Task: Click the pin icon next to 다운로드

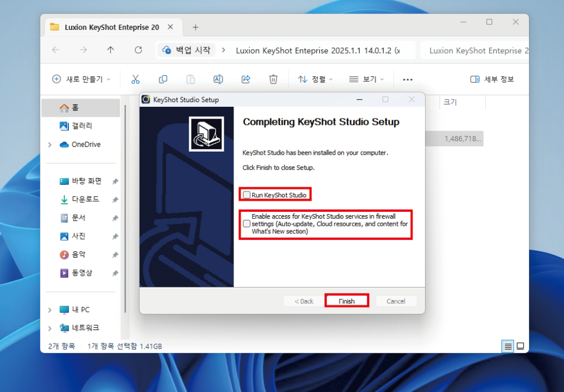Action: tap(115, 199)
